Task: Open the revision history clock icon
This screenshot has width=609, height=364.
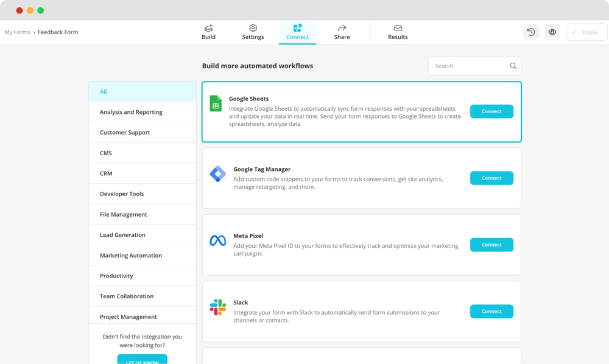Action: point(531,32)
